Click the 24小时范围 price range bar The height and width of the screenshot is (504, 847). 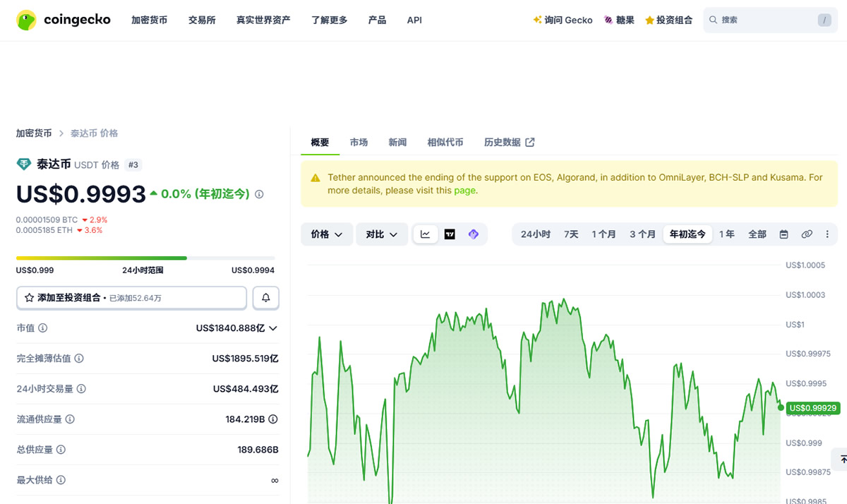click(145, 258)
